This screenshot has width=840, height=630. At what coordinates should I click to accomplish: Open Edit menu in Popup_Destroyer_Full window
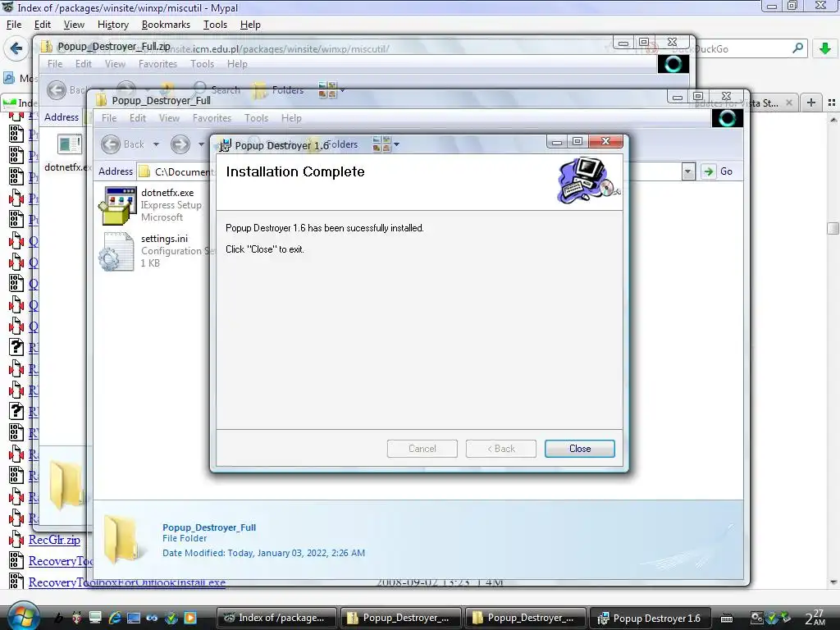point(138,118)
